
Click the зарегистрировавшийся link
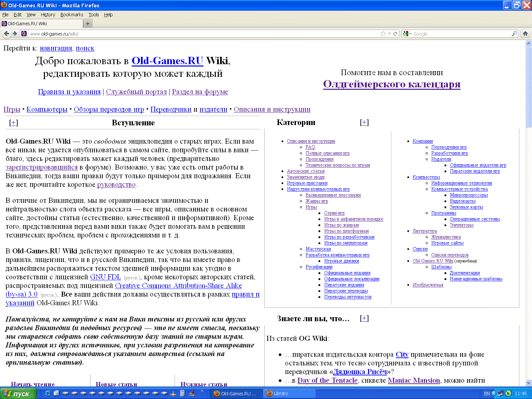pos(42,167)
